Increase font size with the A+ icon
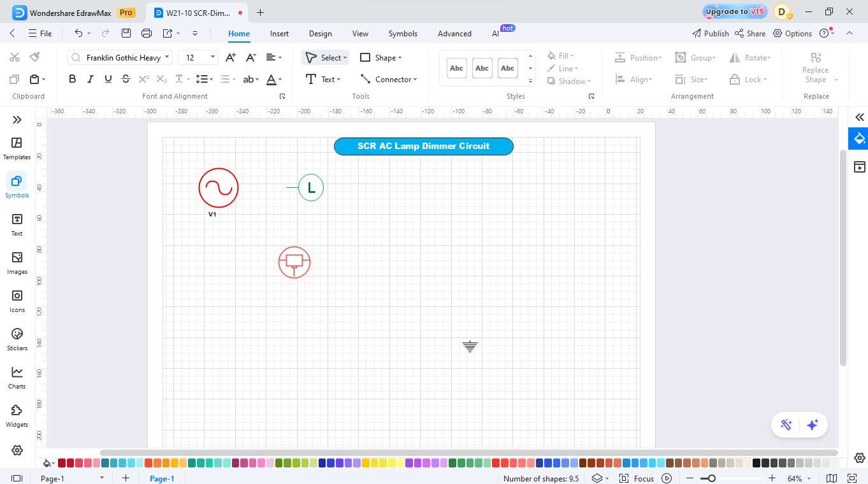This screenshot has width=868, height=484. pyautogui.click(x=231, y=57)
